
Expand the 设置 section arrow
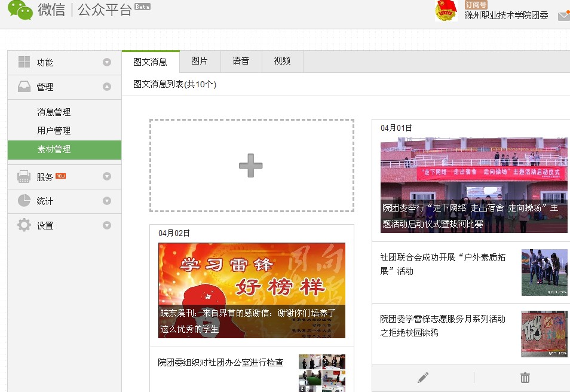click(107, 225)
